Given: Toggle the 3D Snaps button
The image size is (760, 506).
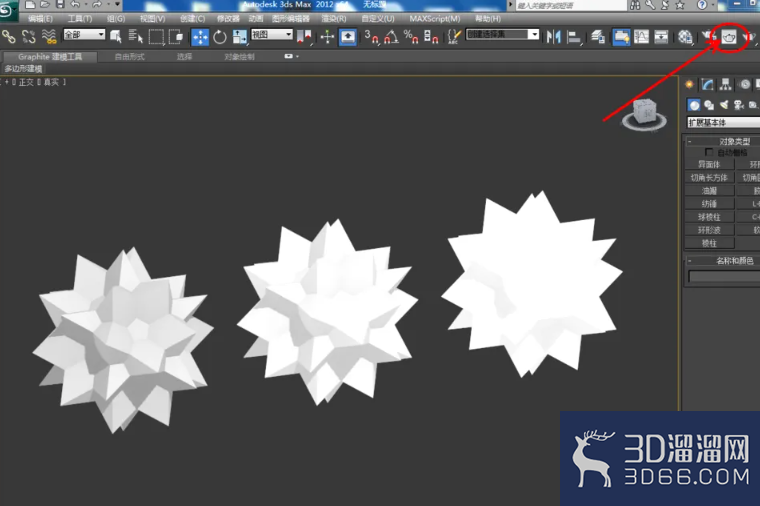Looking at the screenshot, I should 371,37.
